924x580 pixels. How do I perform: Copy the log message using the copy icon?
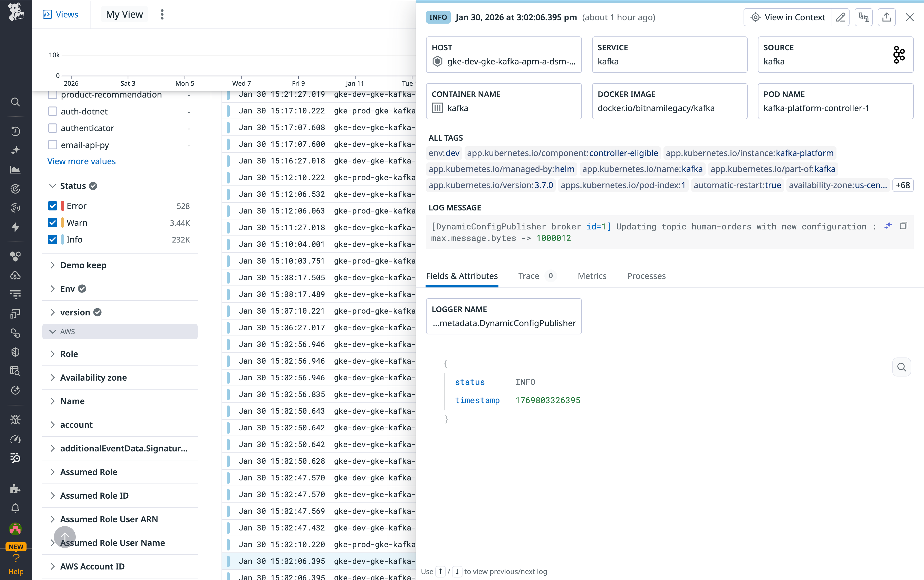[x=904, y=226]
